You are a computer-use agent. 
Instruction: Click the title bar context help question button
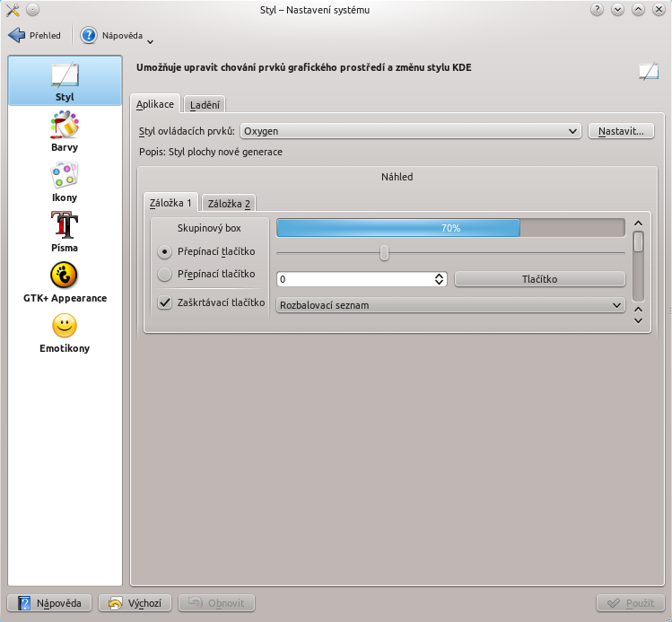(597, 10)
